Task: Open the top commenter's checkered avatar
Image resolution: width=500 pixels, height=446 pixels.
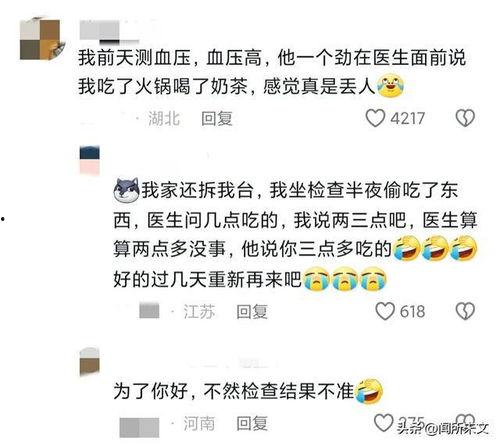Action: click(42, 39)
